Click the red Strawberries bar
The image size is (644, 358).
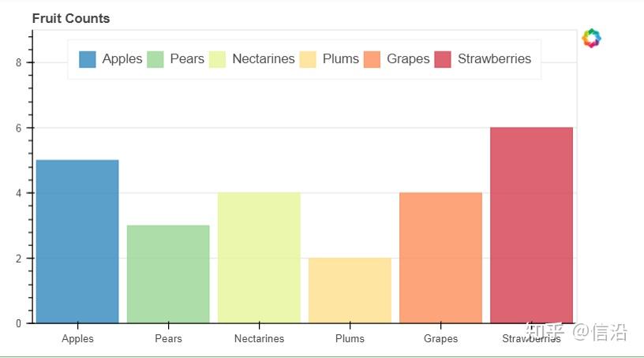click(x=531, y=225)
